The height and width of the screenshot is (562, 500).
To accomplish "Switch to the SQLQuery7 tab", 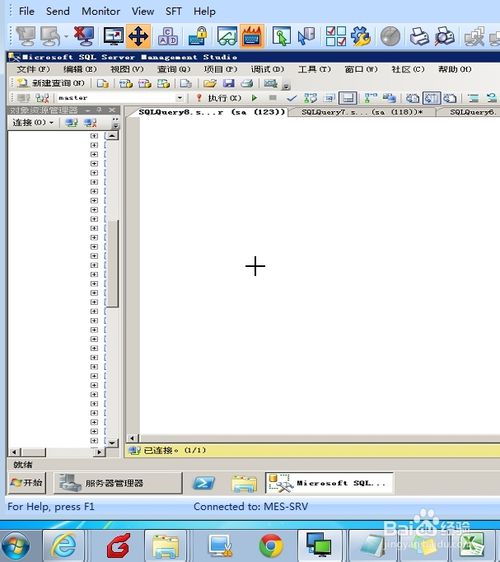I will click(362, 112).
